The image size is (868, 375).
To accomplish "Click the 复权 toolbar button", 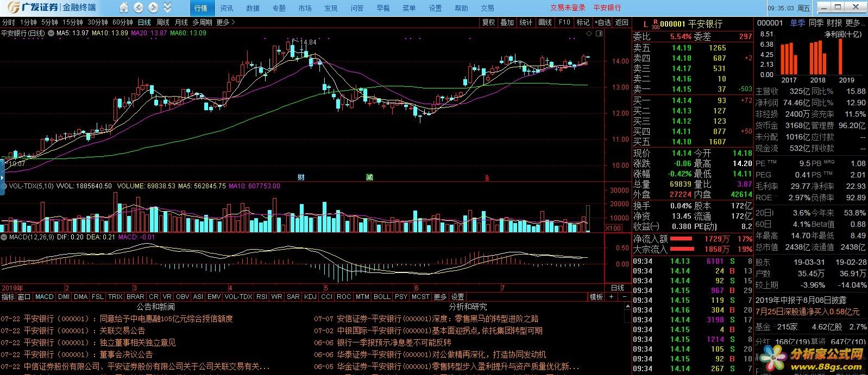I will (489, 22).
